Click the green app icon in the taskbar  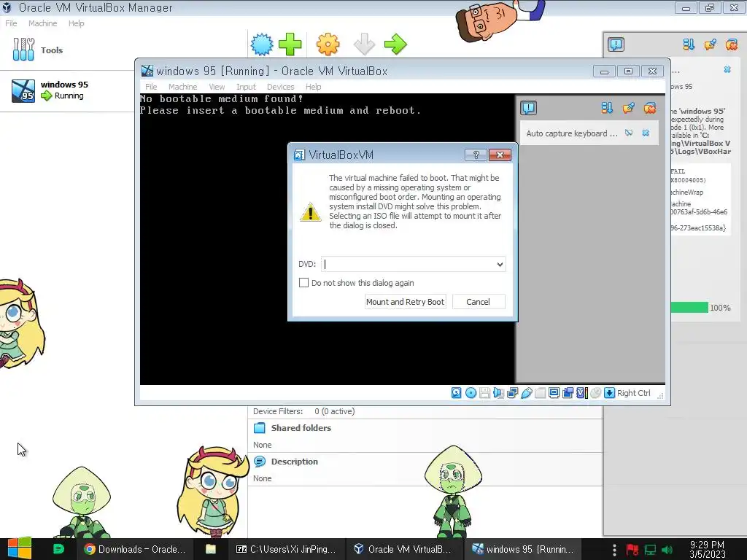click(x=58, y=548)
